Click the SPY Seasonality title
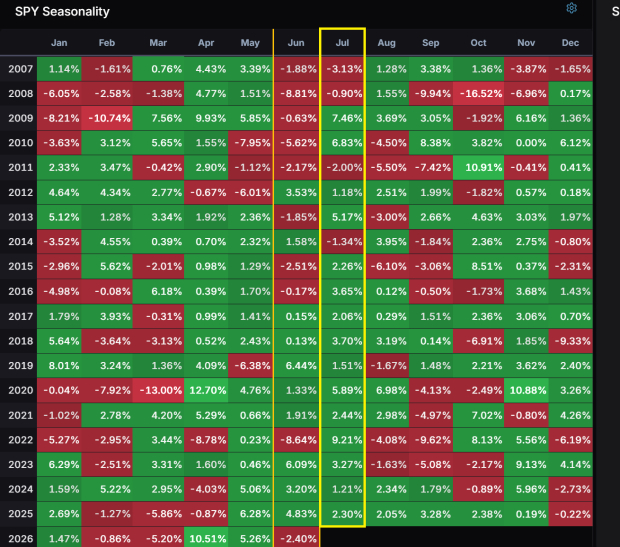Screen dimensions: 620x547 (62, 11)
